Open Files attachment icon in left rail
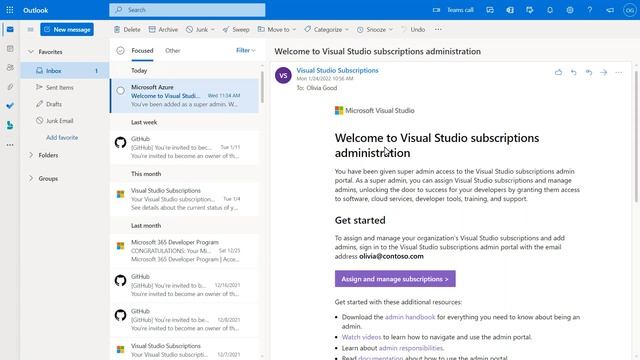 point(10,87)
